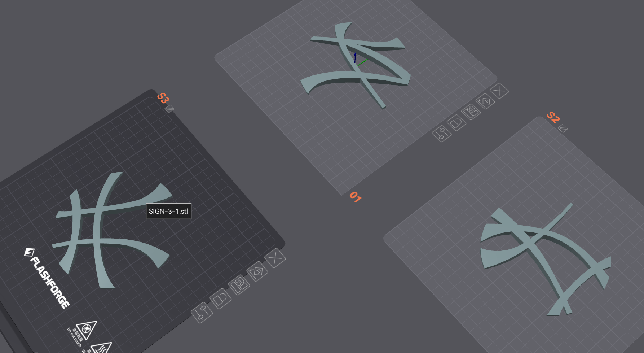This screenshot has height=353, width=644.
Task: Arrange objects on plate S3
Action: tap(239, 286)
